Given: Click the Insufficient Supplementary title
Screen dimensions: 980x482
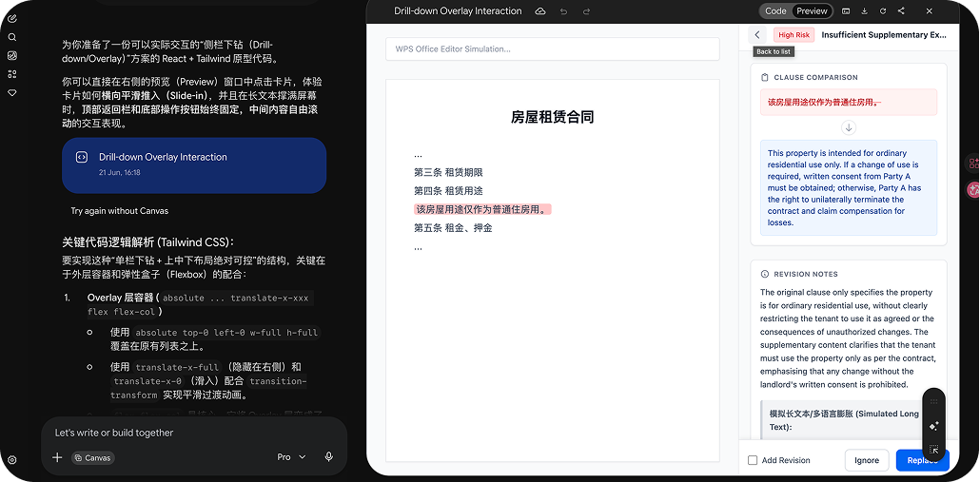Looking at the screenshot, I should point(884,35).
